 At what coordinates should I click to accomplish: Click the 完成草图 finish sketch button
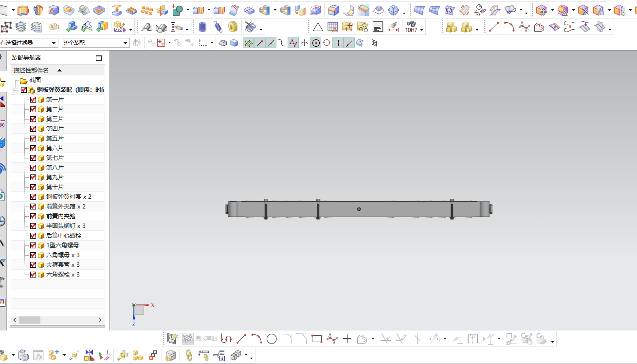point(200,339)
